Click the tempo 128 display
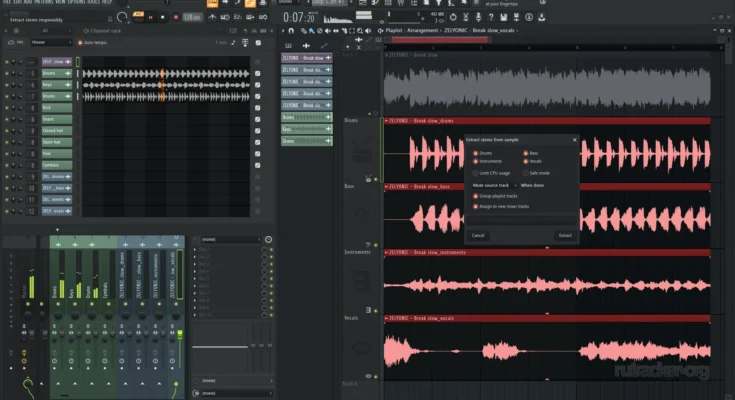 (192, 17)
